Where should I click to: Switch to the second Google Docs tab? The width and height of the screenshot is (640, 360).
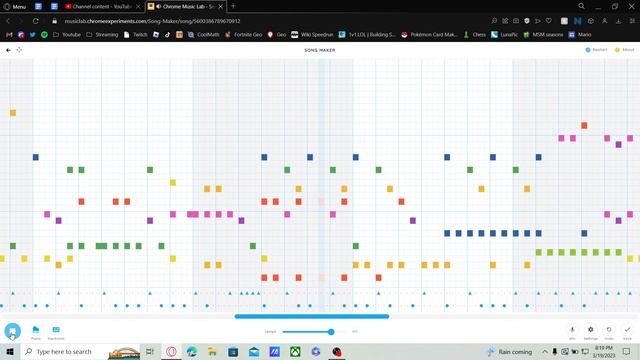click(54, 7)
